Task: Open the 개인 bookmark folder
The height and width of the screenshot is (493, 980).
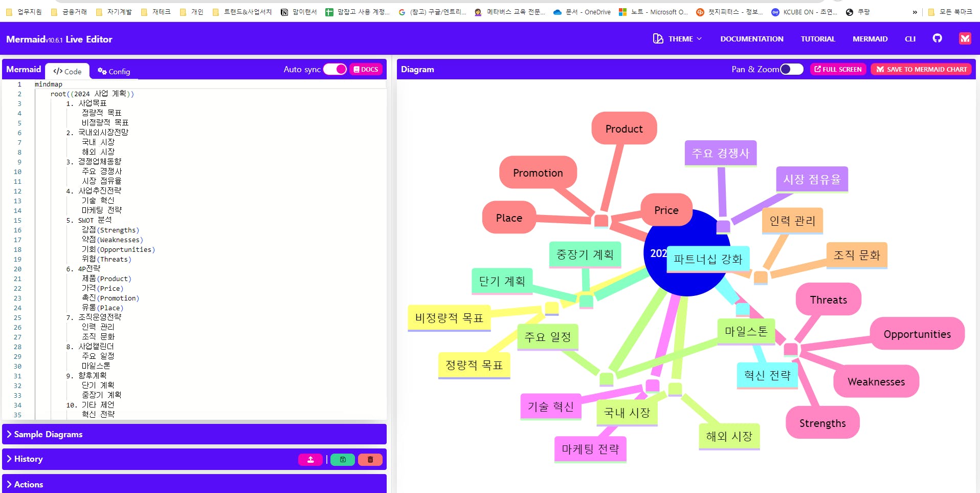Action: click(x=192, y=12)
